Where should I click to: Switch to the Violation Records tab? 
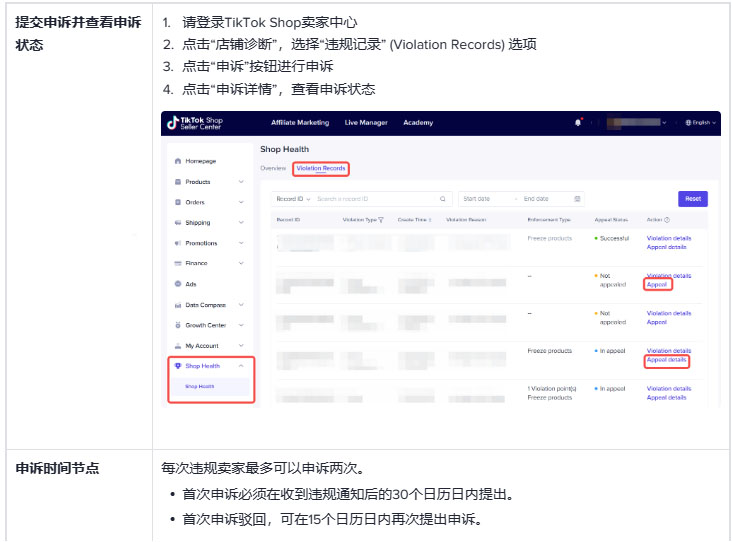321,168
